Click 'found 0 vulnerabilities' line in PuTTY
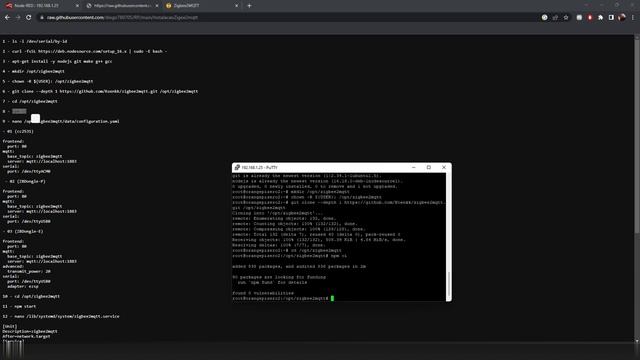This screenshot has width=640, height=360. pyautogui.click(x=263, y=293)
